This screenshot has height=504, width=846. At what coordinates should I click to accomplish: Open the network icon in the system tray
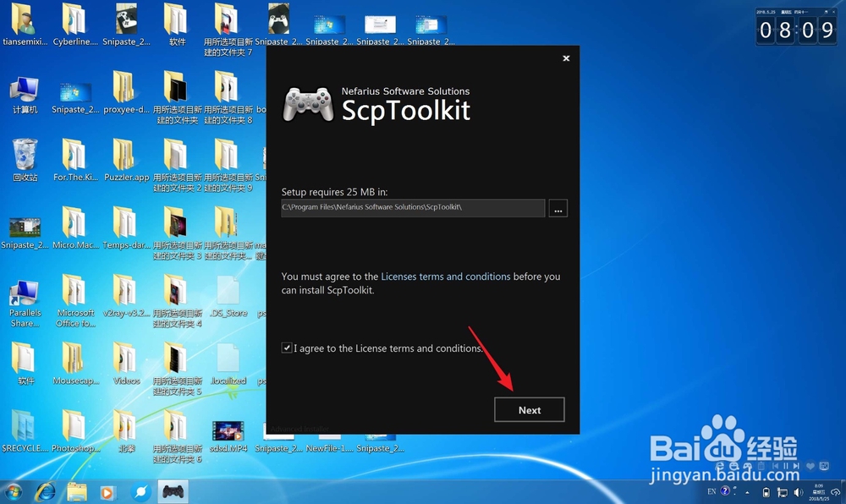point(783,492)
